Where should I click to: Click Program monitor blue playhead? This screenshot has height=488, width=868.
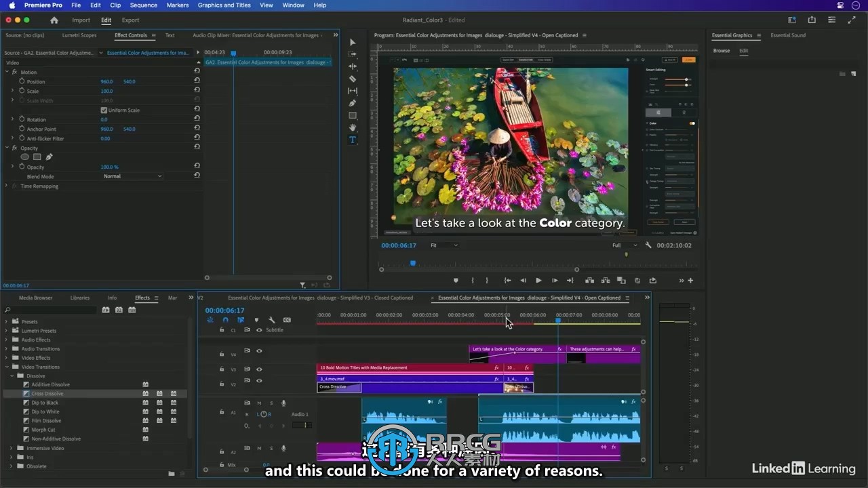(412, 263)
